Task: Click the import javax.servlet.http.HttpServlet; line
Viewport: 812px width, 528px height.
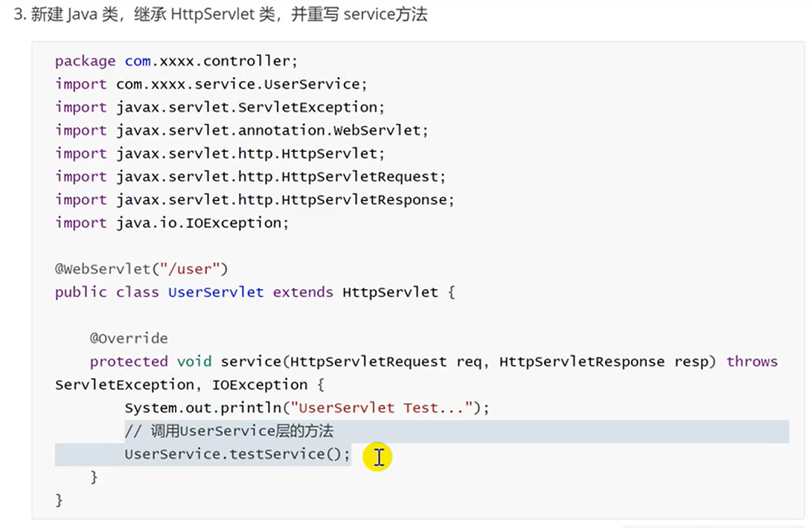Action: 220,153
